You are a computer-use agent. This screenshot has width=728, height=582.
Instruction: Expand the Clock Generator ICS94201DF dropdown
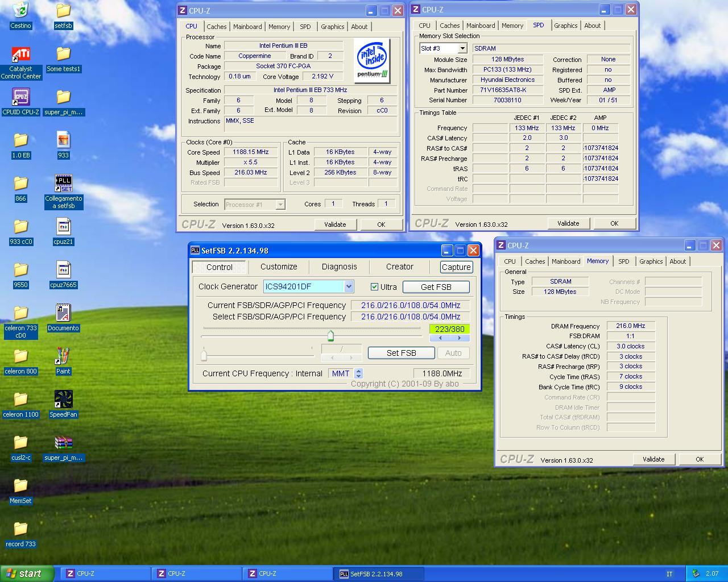tap(349, 286)
